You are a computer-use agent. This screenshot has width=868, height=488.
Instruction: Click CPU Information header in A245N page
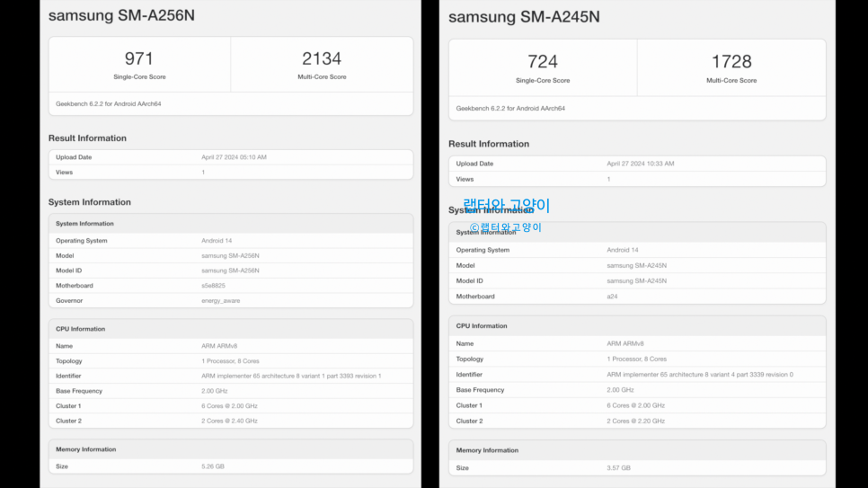[482, 326]
